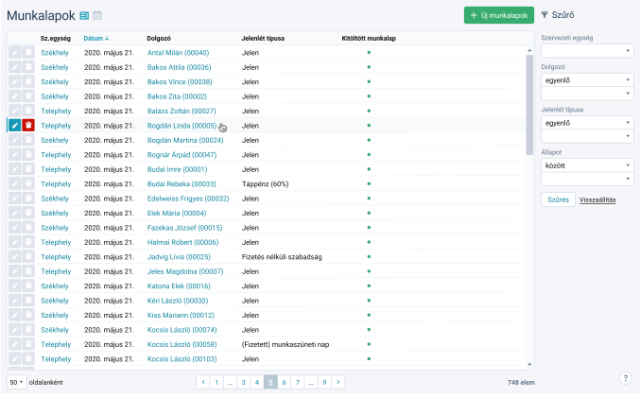Image resolution: width=640 pixels, height=393 pixels.
Task: Open the Szervezeti egység dropdown
Action: click(x=587, y=51)
